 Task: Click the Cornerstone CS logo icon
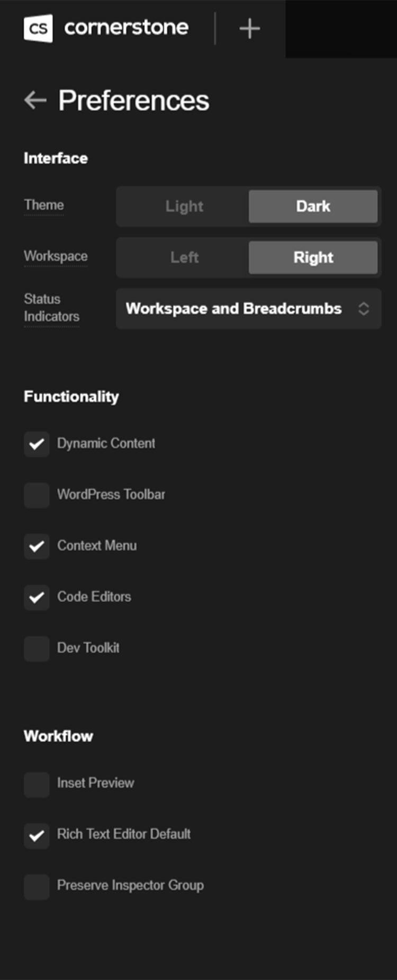38,28
